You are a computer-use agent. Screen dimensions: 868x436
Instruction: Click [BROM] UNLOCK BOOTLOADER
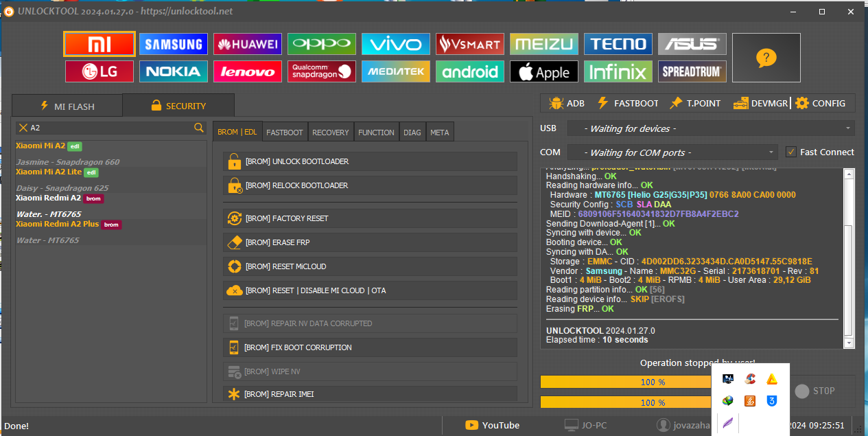pos(370,161)
